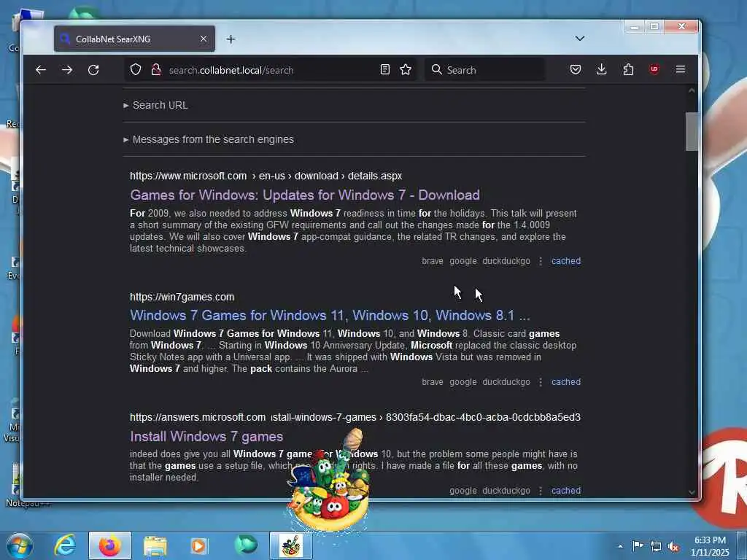Screen dimensions: 747x560
Task: Open the VeggieTales app taskbar button
Action: click(291, 545)
